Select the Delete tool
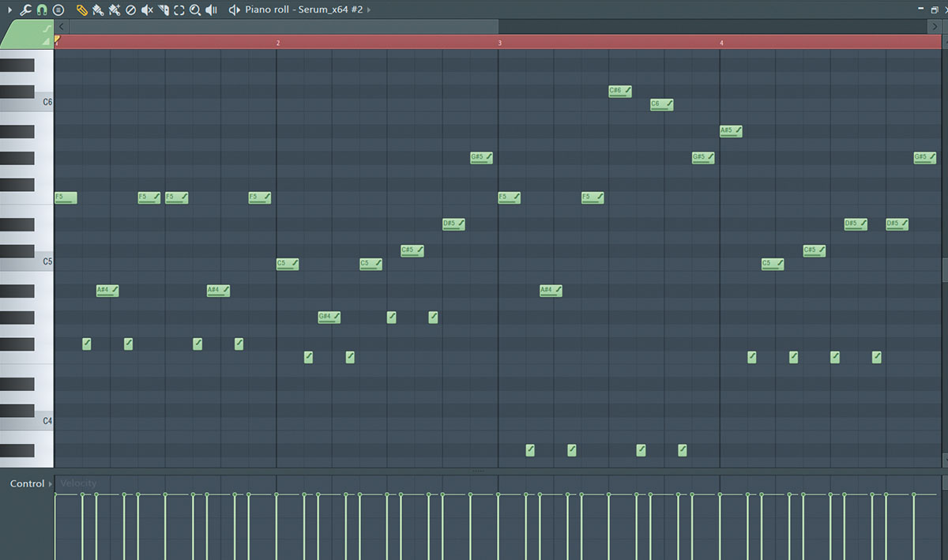Screen dimensions: 948x560 131,9
